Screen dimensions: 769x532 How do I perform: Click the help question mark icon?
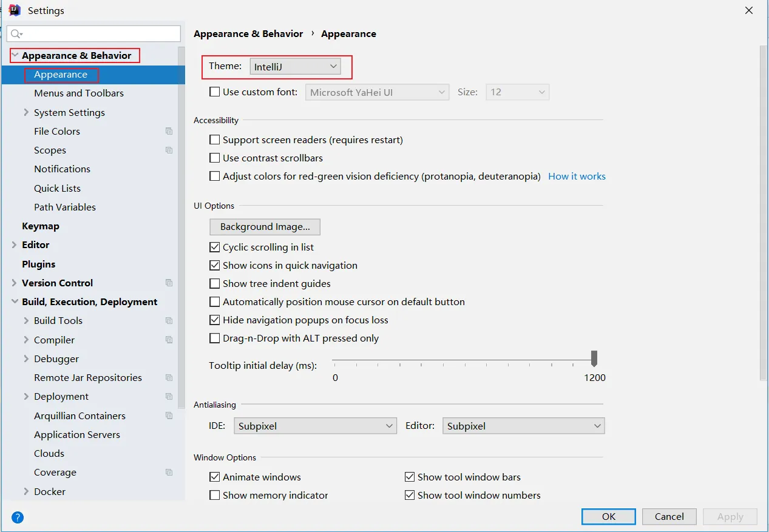coord(18,517)
